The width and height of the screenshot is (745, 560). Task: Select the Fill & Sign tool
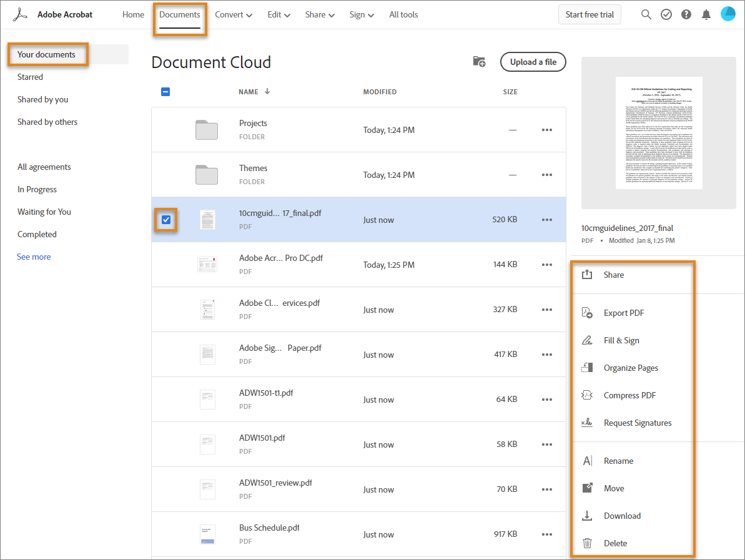pos(620,340)
